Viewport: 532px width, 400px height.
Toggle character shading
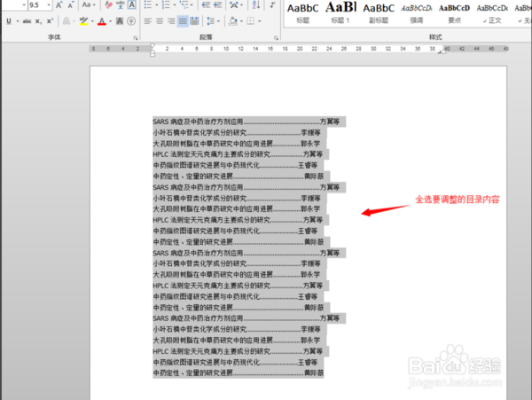tap(120, 21)
